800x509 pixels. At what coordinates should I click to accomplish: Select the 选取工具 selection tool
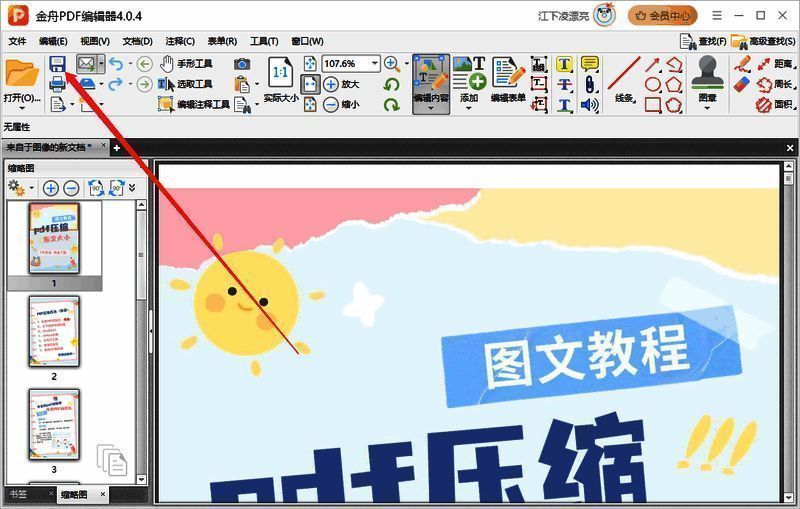click(x=185, y=84)
